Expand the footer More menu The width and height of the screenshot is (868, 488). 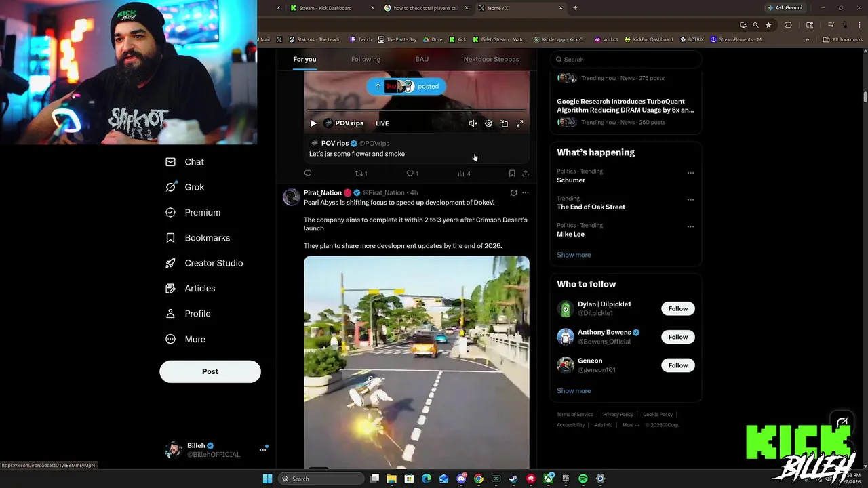coord(630,425)
